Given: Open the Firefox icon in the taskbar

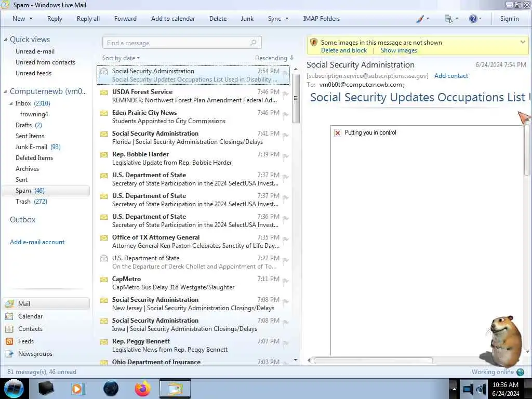Looking at the screenshot, I should 143,389.
